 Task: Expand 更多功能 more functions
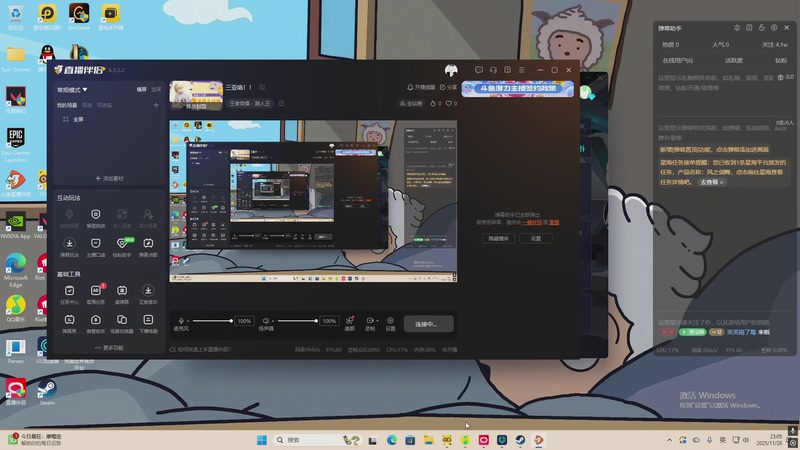tap(109, 347)
